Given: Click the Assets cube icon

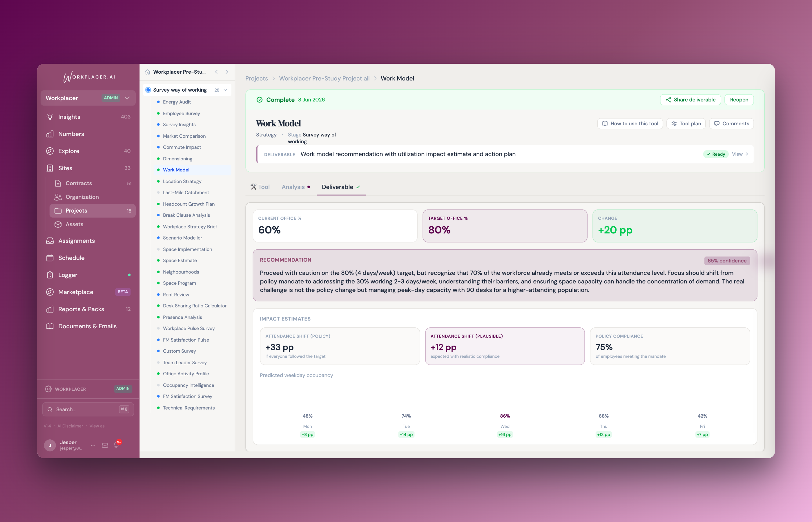Looking at the screenshot, I should click(58, 224).
